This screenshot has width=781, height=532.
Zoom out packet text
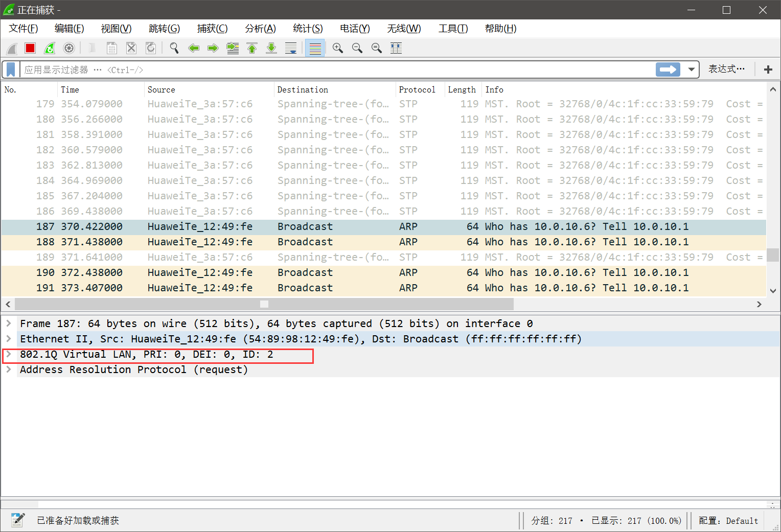pos(357,49)
